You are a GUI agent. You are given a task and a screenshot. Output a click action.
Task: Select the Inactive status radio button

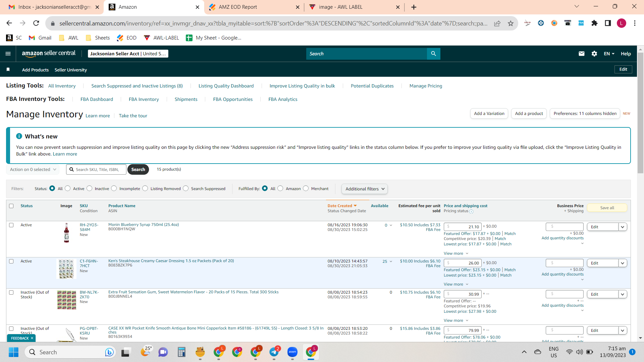[x=90, y=188]
